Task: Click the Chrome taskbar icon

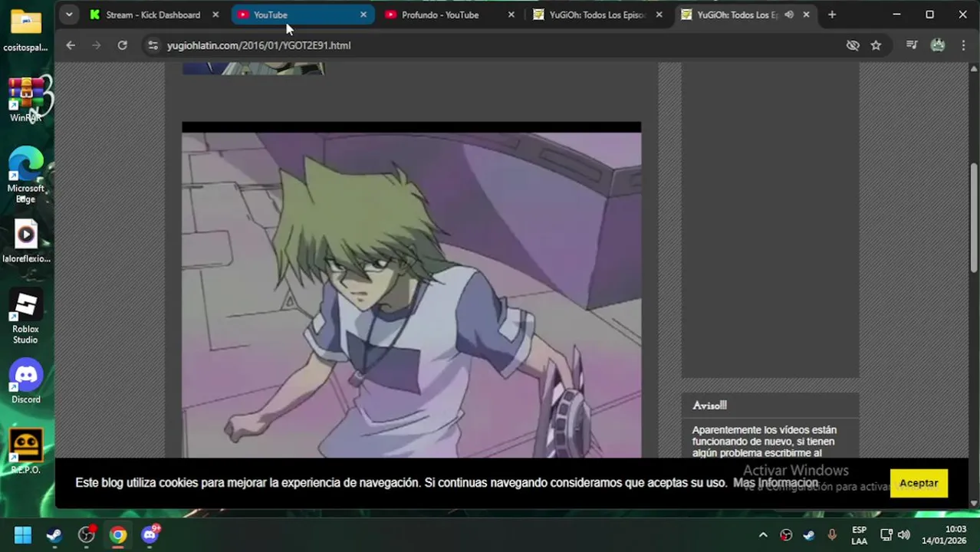Action: pos(118,534)
